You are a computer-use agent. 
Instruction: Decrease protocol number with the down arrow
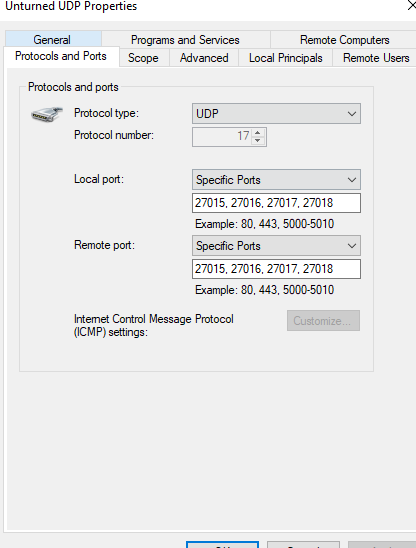click(x=258, y=140)
